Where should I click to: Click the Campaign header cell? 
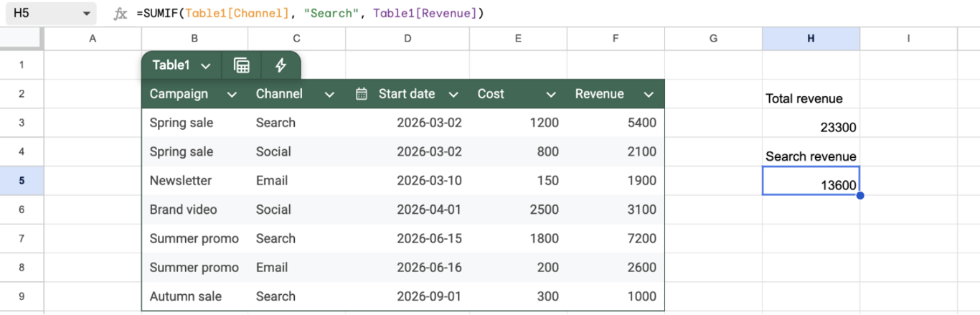coord(194,94)
